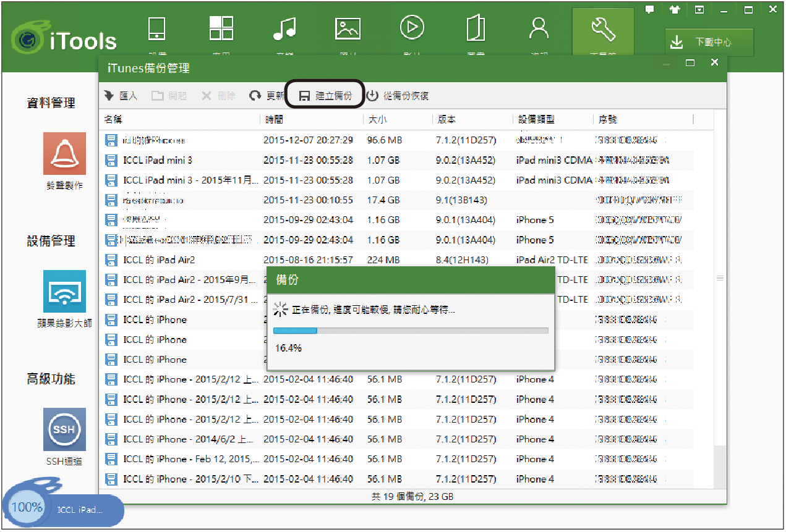
Task: Click the '共 19 個備份, 23 GB' status text
Action: coord(412,497)
